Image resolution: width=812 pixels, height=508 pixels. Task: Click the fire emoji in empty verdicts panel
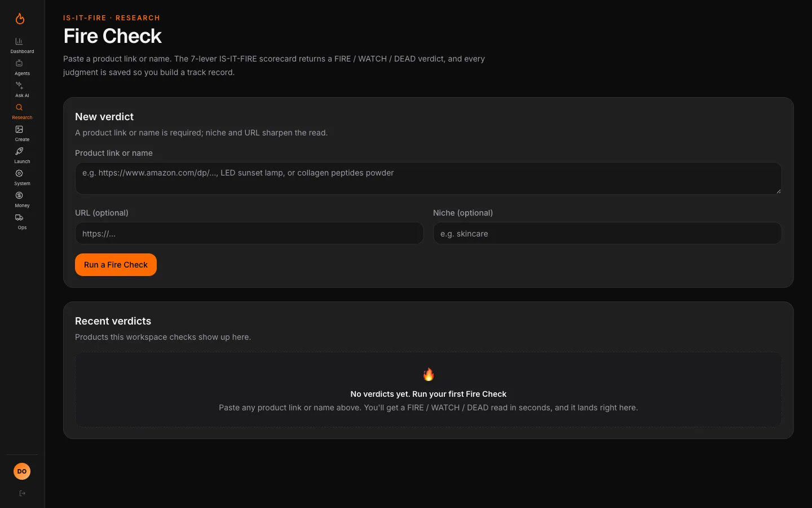(x=429, y=374)
